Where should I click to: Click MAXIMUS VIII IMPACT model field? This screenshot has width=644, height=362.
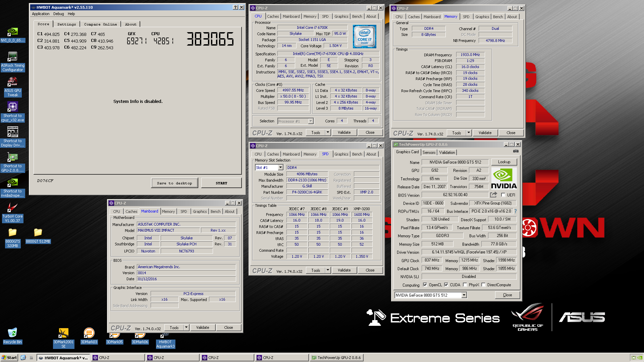tap(168, 230)
